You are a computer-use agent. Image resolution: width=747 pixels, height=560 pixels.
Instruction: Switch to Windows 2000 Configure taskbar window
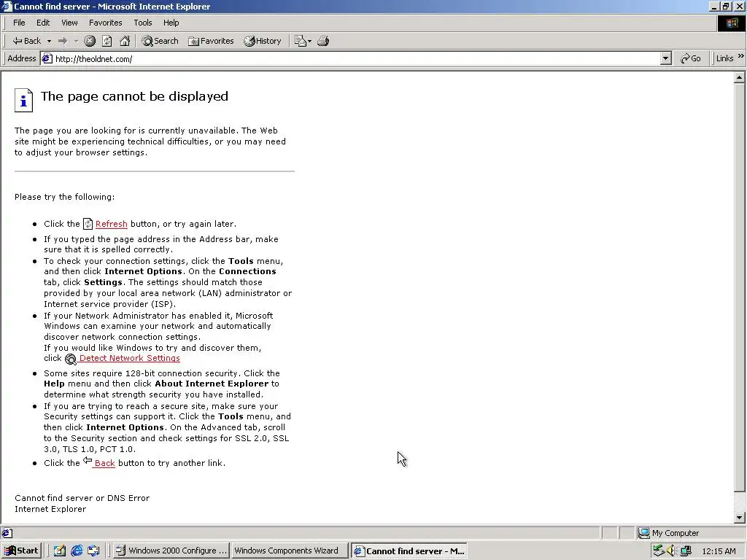pyautogui.click(x=171, y=551)
